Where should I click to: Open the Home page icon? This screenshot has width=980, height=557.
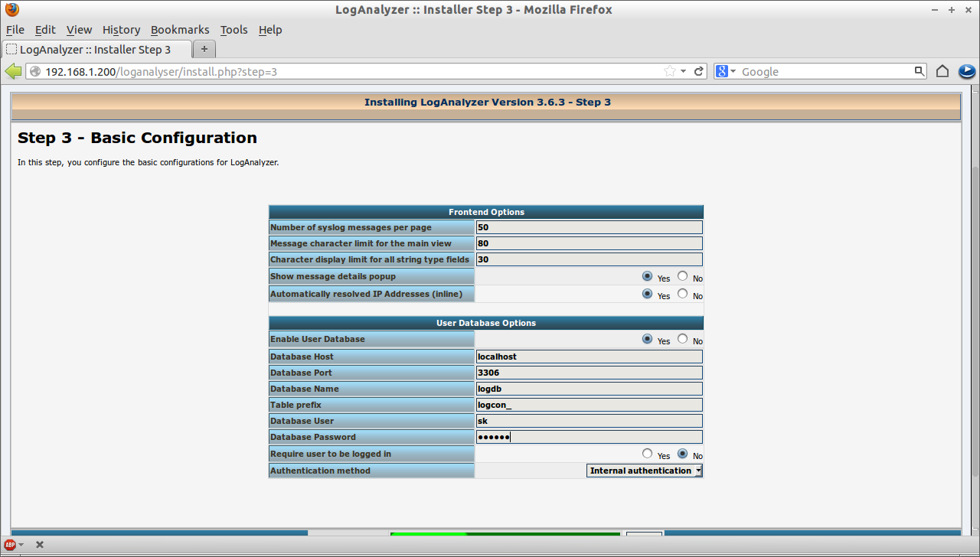pyautogui.click(x=942, y=71)
